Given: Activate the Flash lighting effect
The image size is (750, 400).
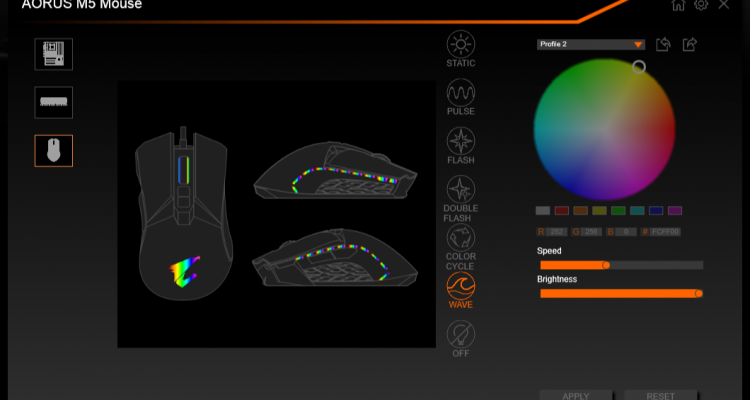Looking at the screenshot, I should click(x=460, y=140).
